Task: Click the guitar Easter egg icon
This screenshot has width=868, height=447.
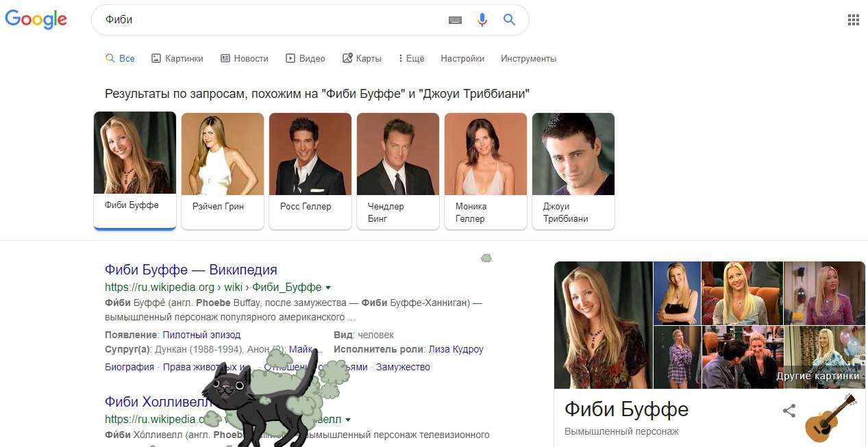Action: tap(830, 418)
